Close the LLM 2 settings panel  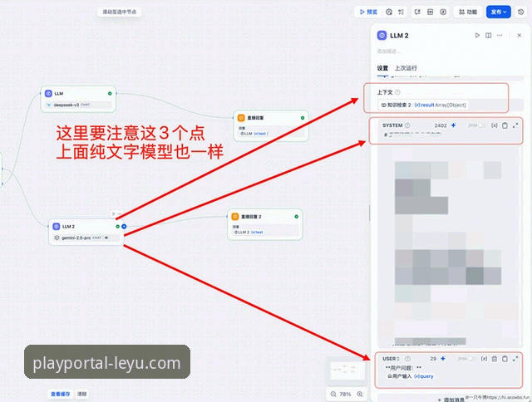coord(519,35)
